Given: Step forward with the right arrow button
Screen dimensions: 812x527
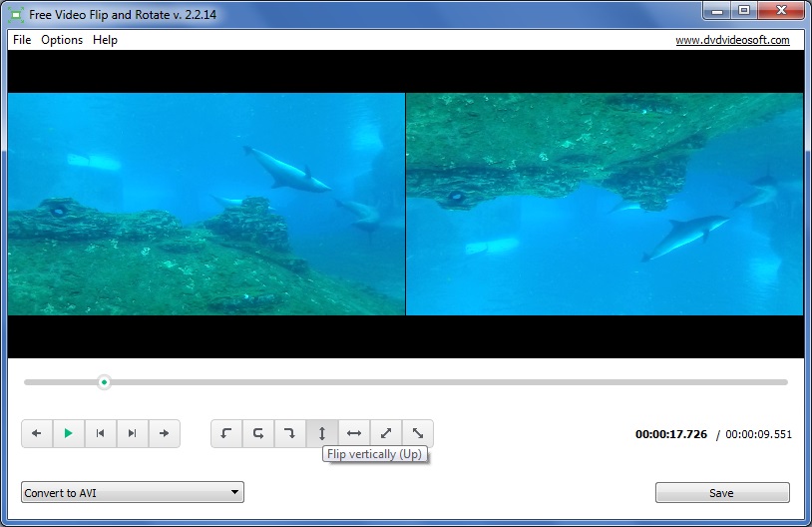Looking at the screenshot, I should tap(165, 433).
